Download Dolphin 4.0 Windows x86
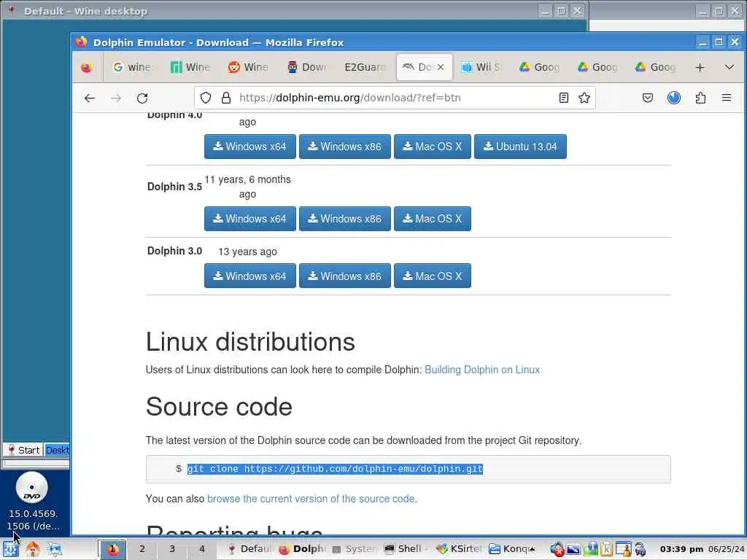Viewport: 747px width, 560px height. 345,147
